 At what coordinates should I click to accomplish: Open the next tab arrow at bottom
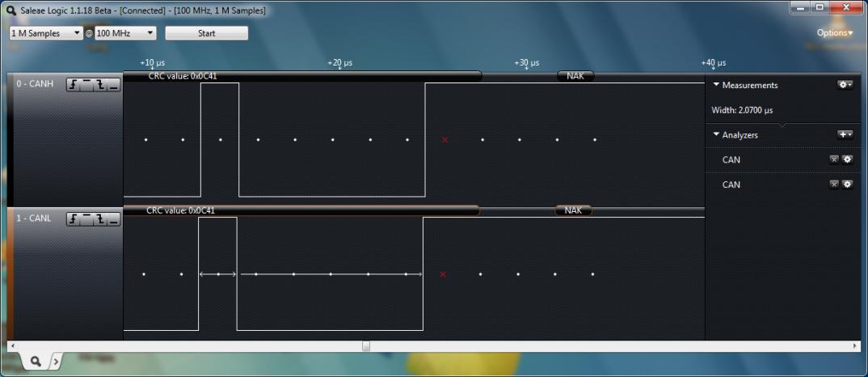click(55, 362)
